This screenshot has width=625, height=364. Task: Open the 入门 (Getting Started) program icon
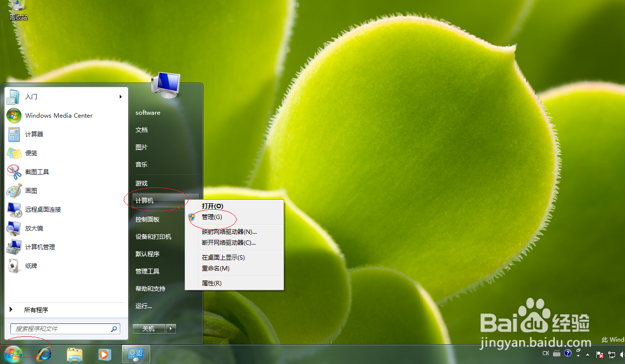point(14,96)
